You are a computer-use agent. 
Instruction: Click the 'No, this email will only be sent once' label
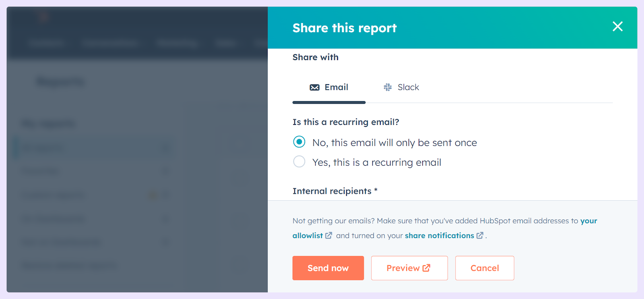(394, 143)
